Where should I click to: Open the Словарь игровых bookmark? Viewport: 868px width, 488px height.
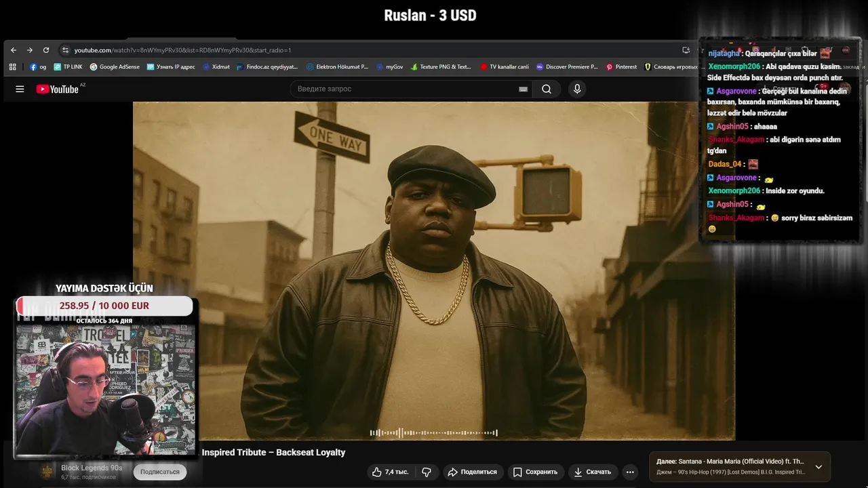point(671,67)
